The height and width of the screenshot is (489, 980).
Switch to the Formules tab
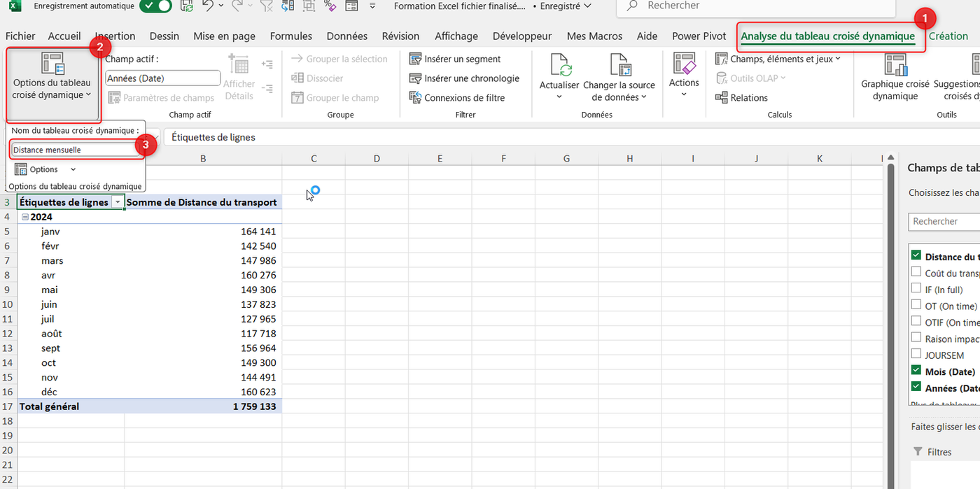291,36
